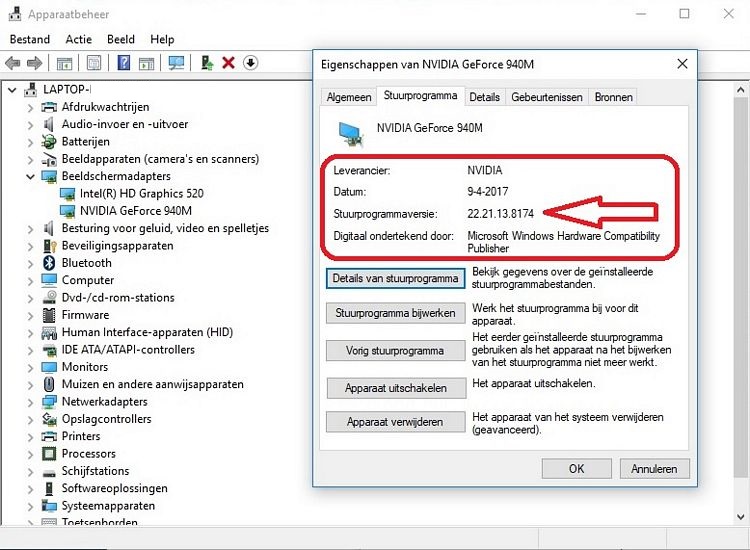Collapse the Beeldschermadapters category

pyautogui.click(x=30, y=176)
